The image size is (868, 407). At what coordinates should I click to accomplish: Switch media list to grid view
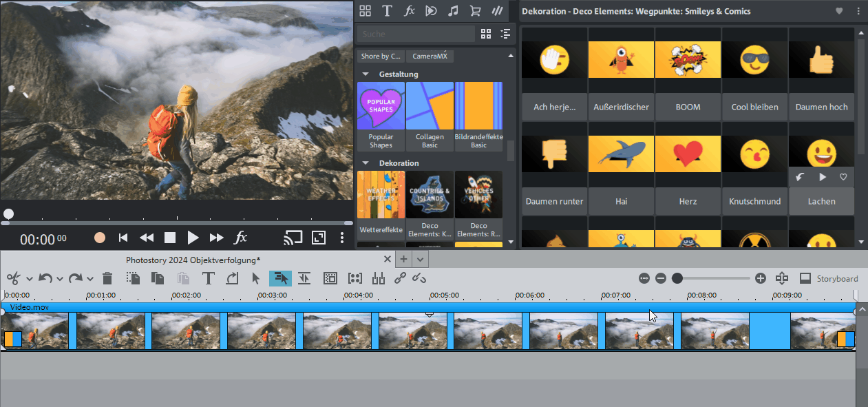point(486,34)
